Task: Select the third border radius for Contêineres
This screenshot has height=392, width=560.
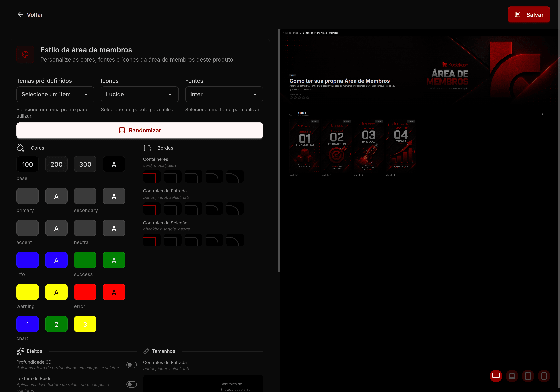Action: point(193,177)
